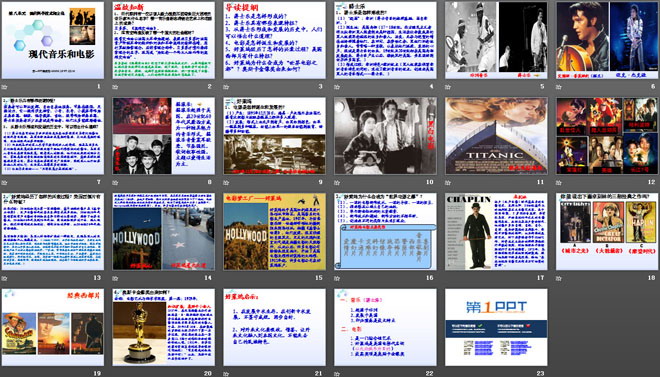Select slide 8 with four-man band photo
This screenshot has width=660, height=377.
(164, 136)
